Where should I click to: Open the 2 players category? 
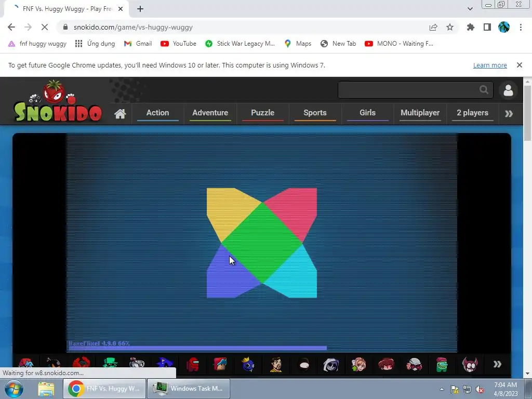472,113
